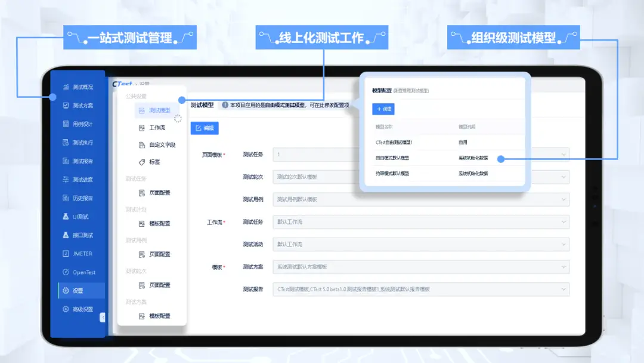Viewport: 644px width, 363px height.
Task: Expand the 测试轮次 default template dropdown
Action: pyautogui.click(x=564, y=177)
